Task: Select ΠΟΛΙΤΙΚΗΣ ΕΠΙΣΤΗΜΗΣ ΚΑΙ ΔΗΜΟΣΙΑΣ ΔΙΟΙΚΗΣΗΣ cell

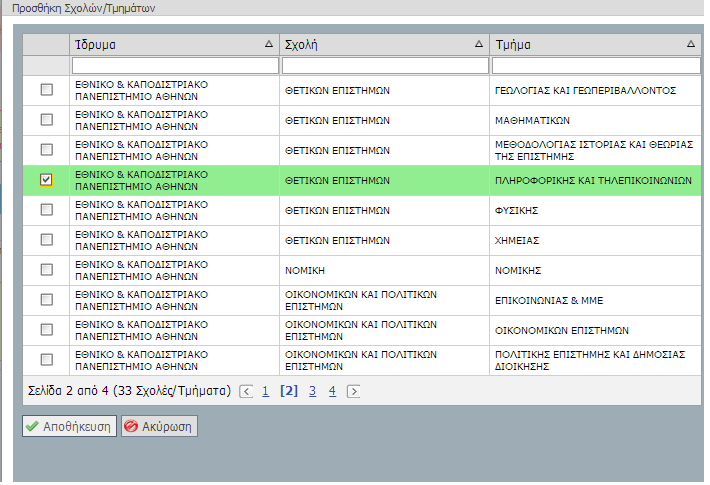Action: tap(595, 360)
